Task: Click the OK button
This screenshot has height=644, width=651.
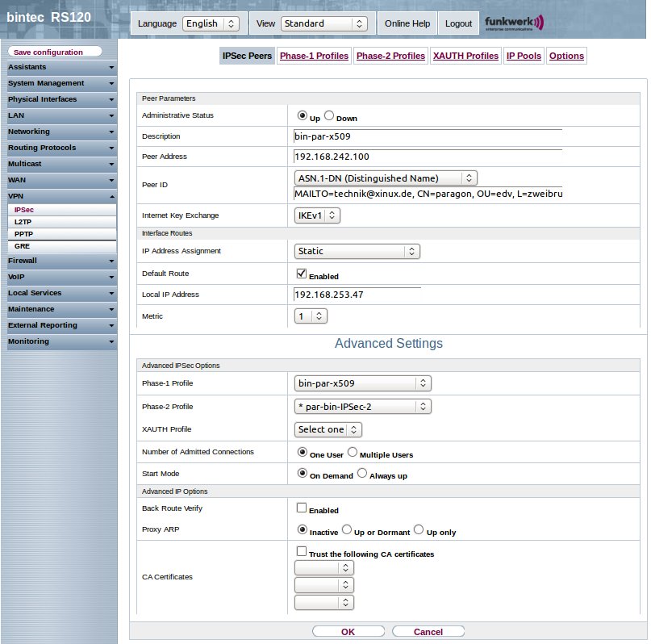Action: coord(348,632)
